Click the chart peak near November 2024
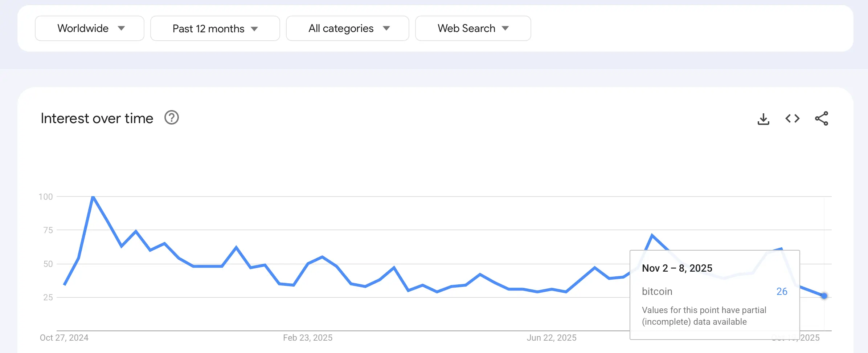868x353 pixels. click(x=94, y=196)
